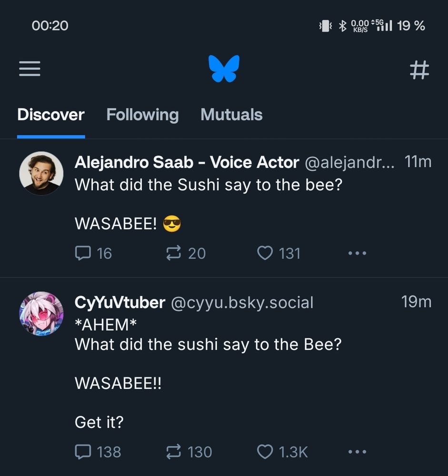Open more options on Alejandro Saab's post
This screenshot has width=448, height=476.
click(357, 253)
